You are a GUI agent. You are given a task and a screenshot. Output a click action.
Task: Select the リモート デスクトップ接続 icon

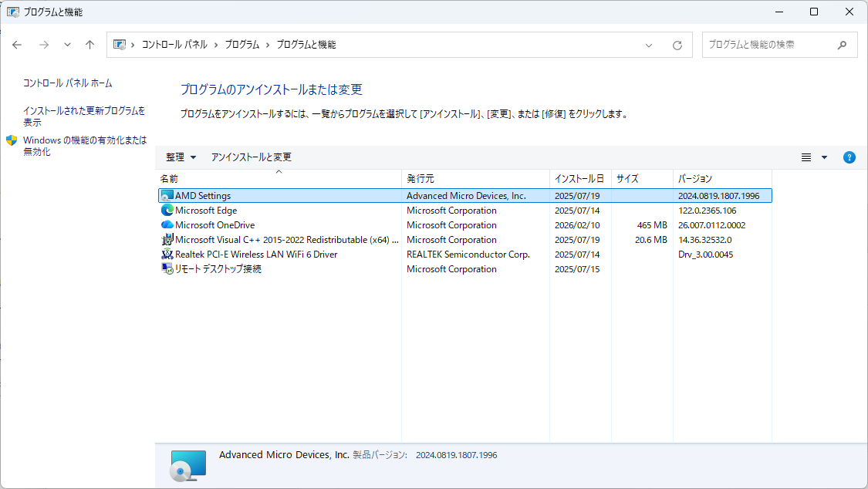tap(167, 269)
